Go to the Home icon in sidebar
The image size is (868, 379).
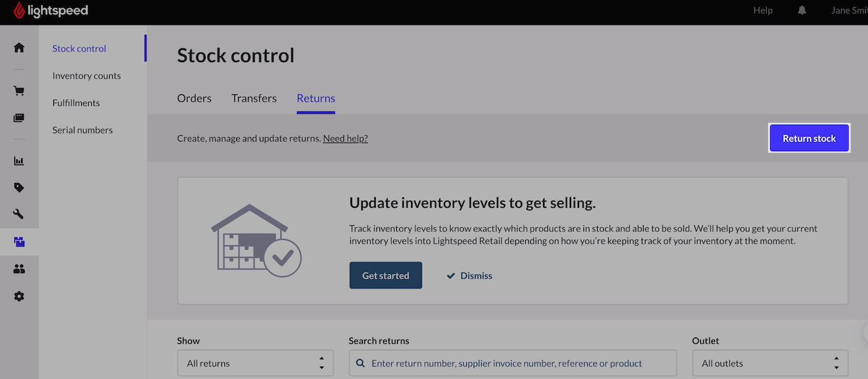click(x=19, y=48)
